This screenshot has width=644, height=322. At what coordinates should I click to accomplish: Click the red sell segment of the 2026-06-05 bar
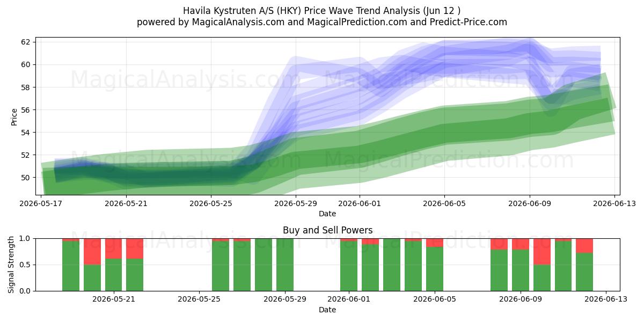click(x=435, y=243)
